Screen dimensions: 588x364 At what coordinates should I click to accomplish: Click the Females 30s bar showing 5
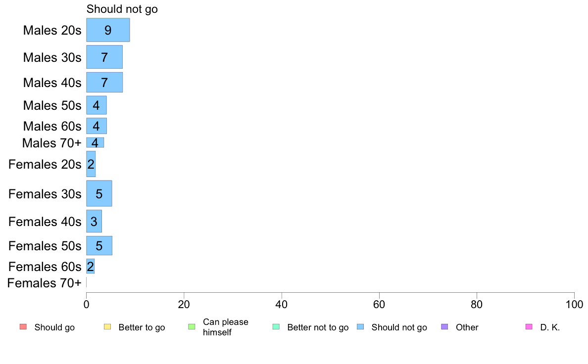[x=99, y=193]
